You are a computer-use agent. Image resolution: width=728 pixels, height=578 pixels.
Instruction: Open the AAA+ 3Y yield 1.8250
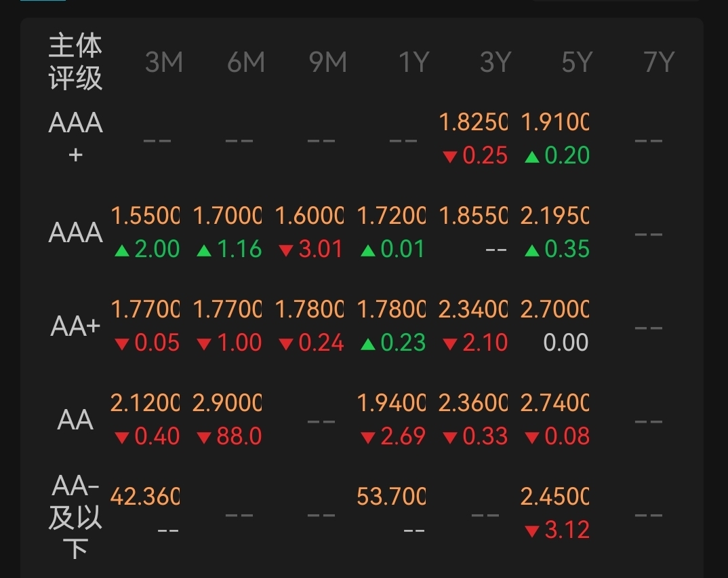click(473, 122)
